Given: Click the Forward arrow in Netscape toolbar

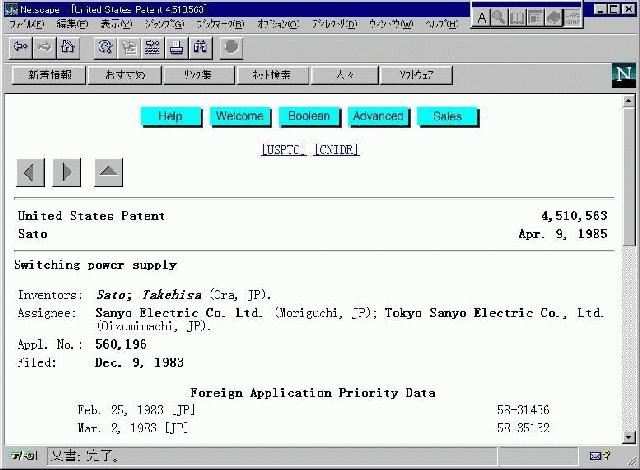Looking at the screenshot, I should click(44, 46).
